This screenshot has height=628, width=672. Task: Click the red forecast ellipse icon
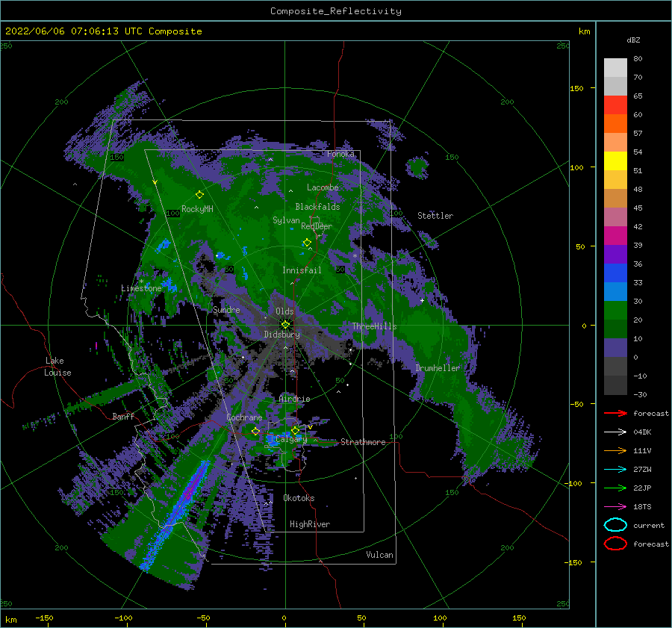(x=615, y=544)
